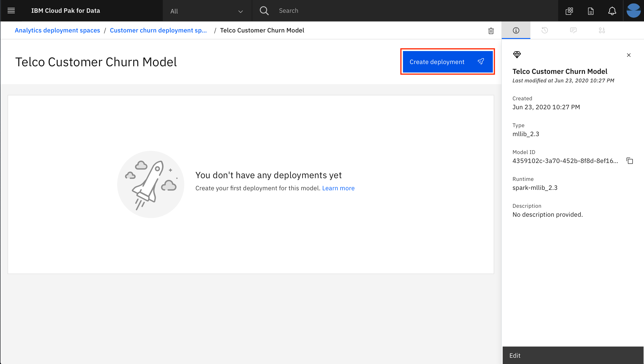Focus the Search input field

[x=400, y=11]
